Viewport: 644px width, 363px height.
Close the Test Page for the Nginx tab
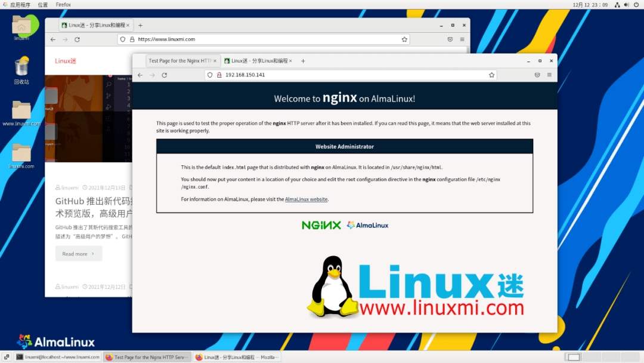pos(215,61)
